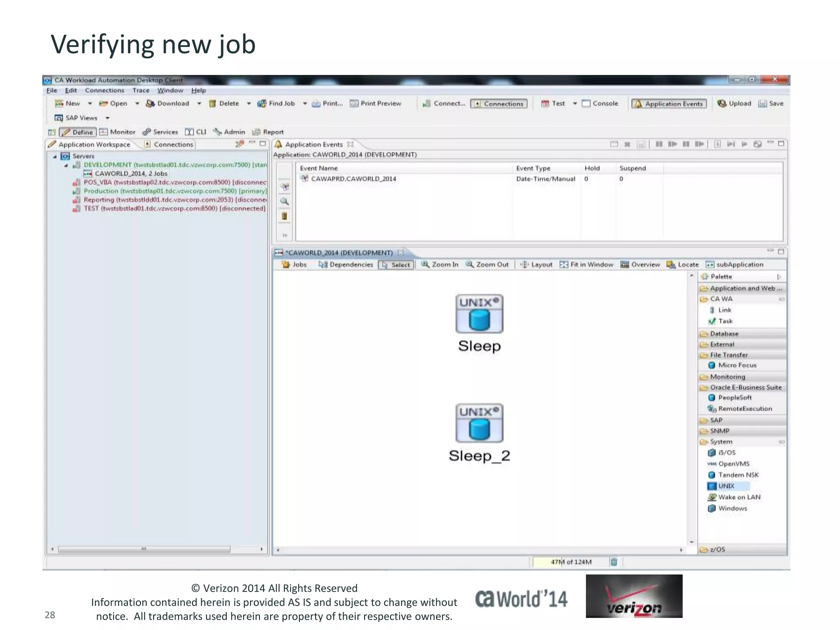
Task: Toggle the Select tool in graph toolbar
Action: pyautogui.click(x=396, y=265)
